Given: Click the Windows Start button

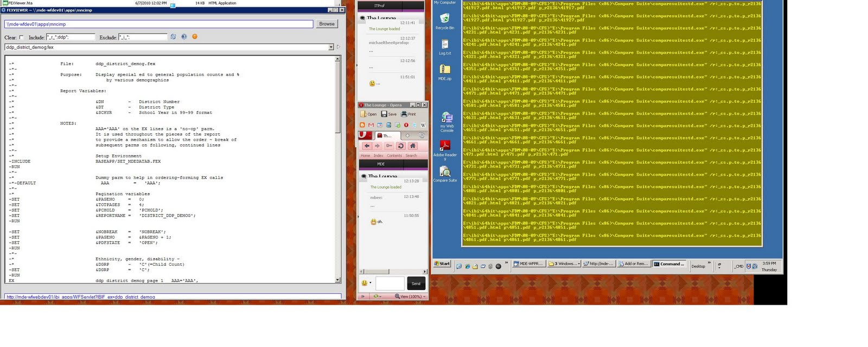Looking at the screenshot, I should pos(442,264).
